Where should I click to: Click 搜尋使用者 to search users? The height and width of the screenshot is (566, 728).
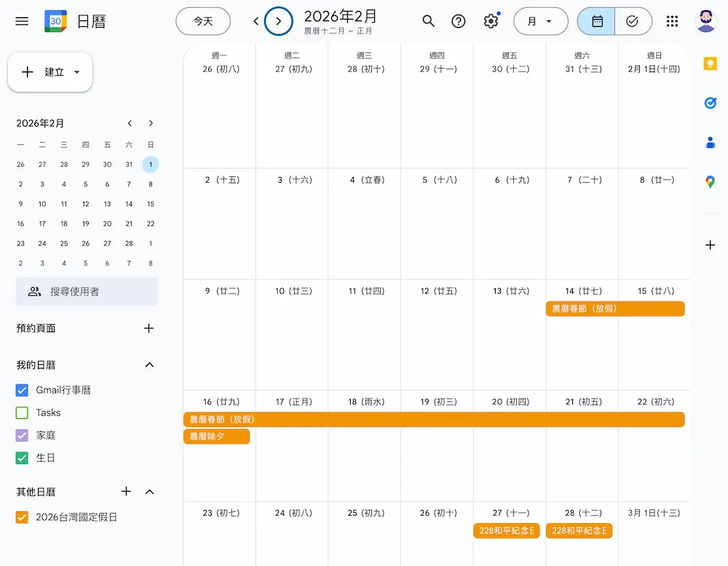[x=86, y=291]
